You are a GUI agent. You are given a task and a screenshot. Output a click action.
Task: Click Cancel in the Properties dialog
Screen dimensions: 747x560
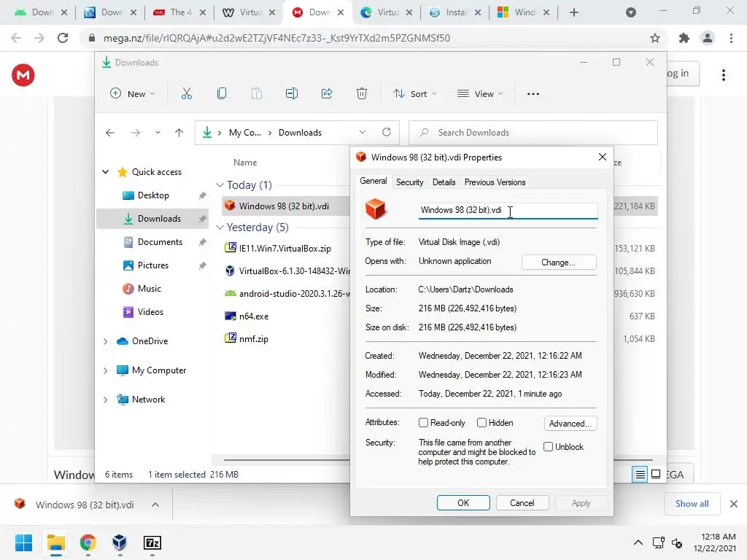click(522, 503)
